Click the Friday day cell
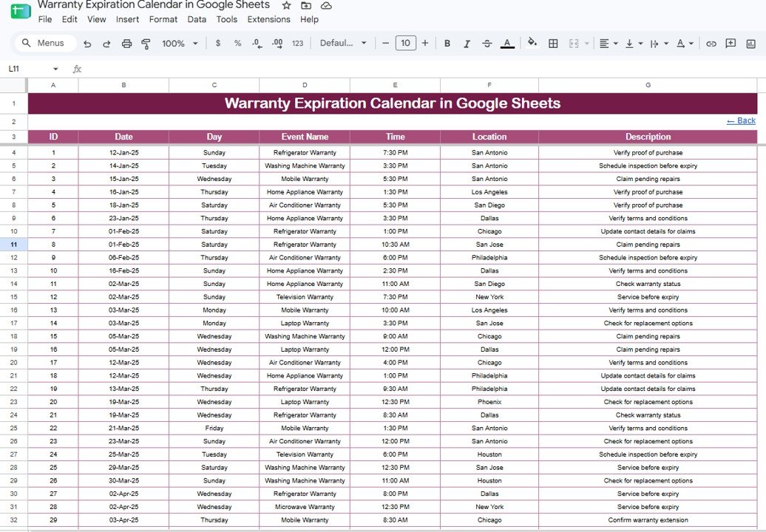The image size is (766, 532). [214, 429]
